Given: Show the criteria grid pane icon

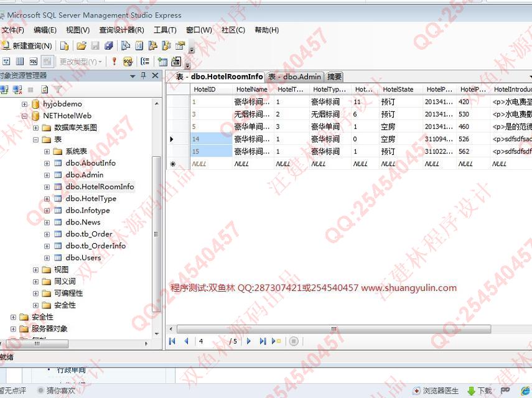Looking at the screenshot, I should click(20, 62).
